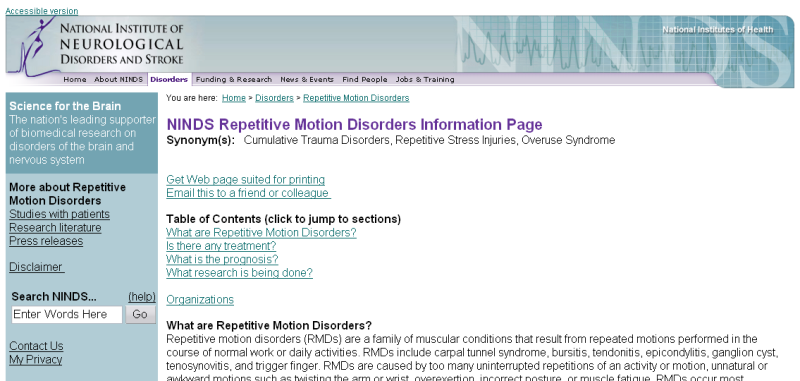Click Email this to a friend or colleague
The image size is (800, 381).
click(248, 193)
